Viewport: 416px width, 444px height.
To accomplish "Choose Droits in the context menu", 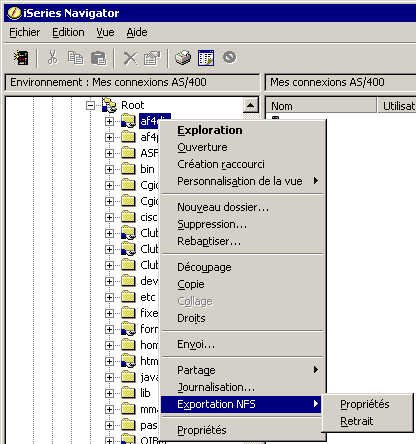I will click(x=242, y=318).
